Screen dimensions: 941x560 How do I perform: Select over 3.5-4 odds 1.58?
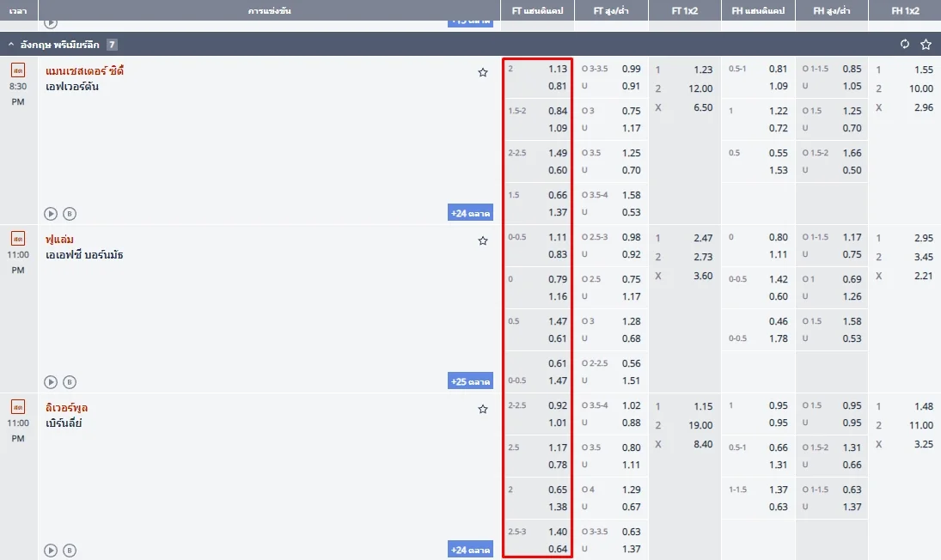pyautogui.click(x=632, y=195)
